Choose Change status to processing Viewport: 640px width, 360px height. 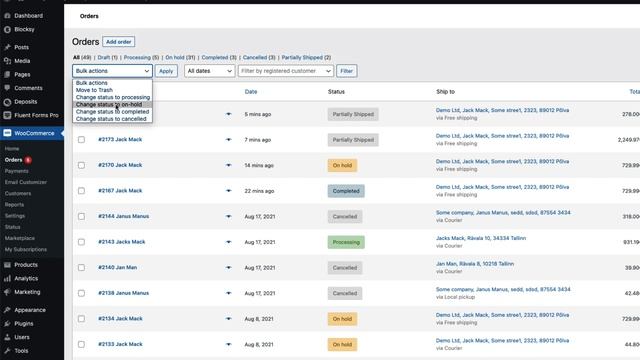coord(112,97)
